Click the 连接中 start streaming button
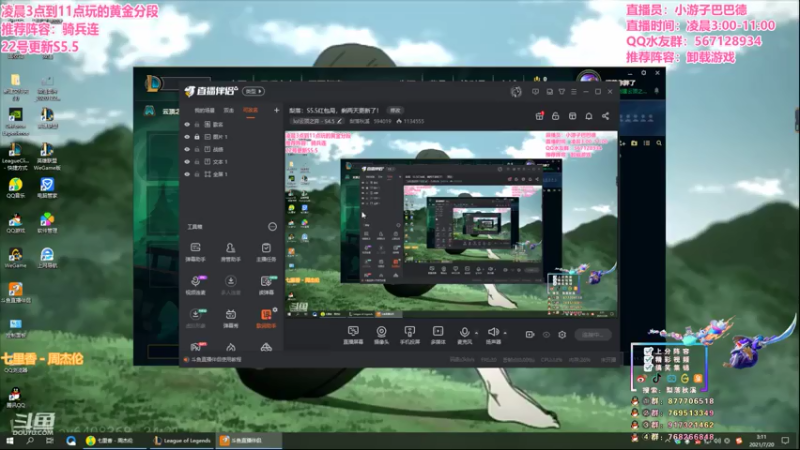 tap(593, 335)
